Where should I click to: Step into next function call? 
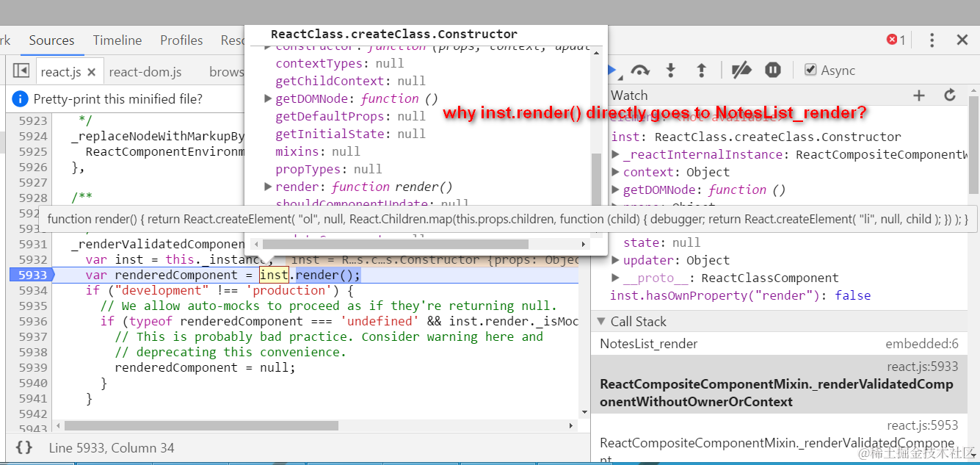pos(670,71)
